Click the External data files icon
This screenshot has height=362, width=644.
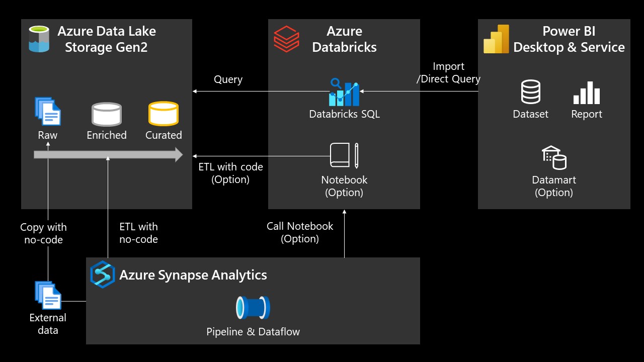48,295
